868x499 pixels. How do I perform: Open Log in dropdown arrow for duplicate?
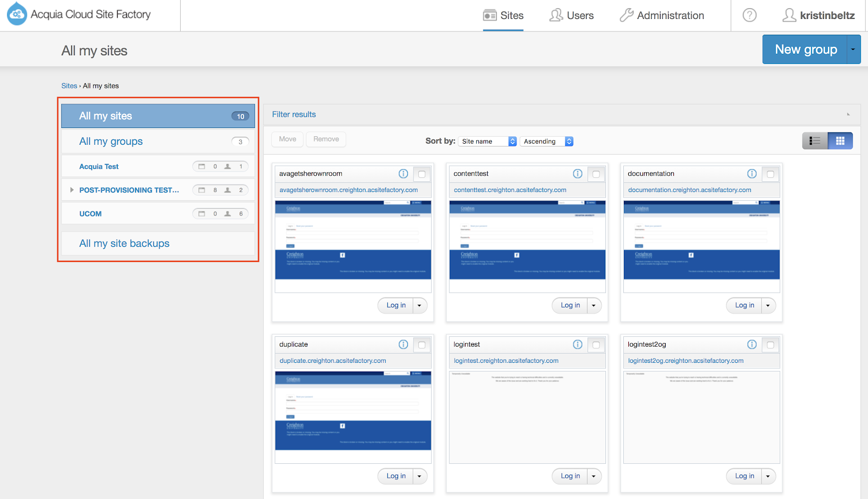pos(419,476)
